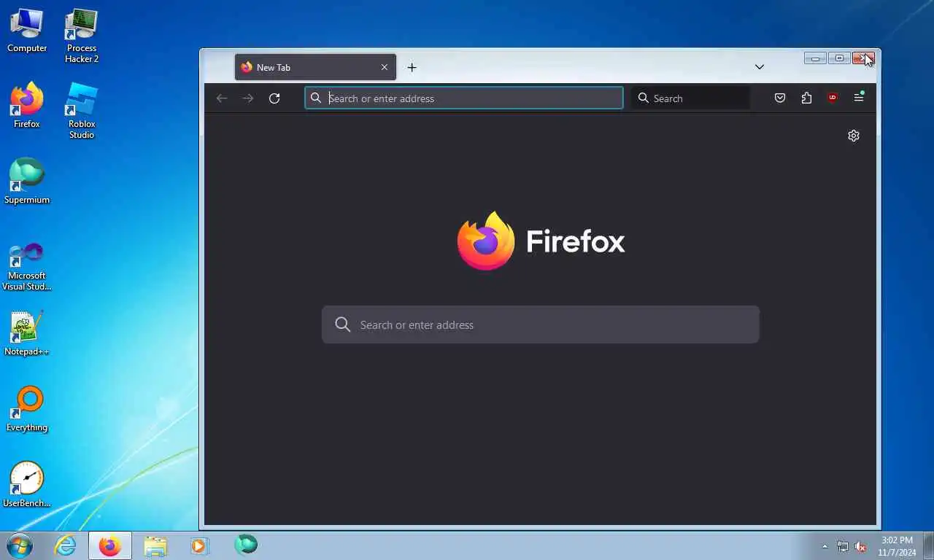934x560 pixels.
Task: Focus the toolbar Search box
Action: click(690, 98)
